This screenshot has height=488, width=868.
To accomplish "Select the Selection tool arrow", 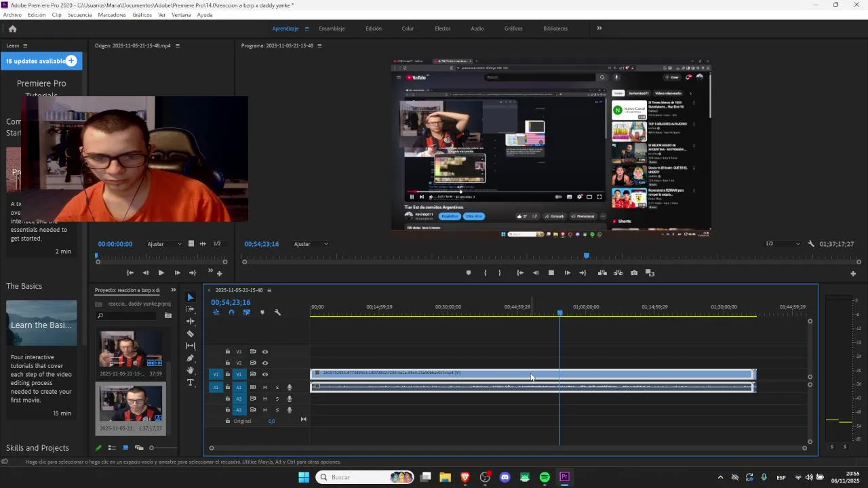I will [x=190, y=297].
